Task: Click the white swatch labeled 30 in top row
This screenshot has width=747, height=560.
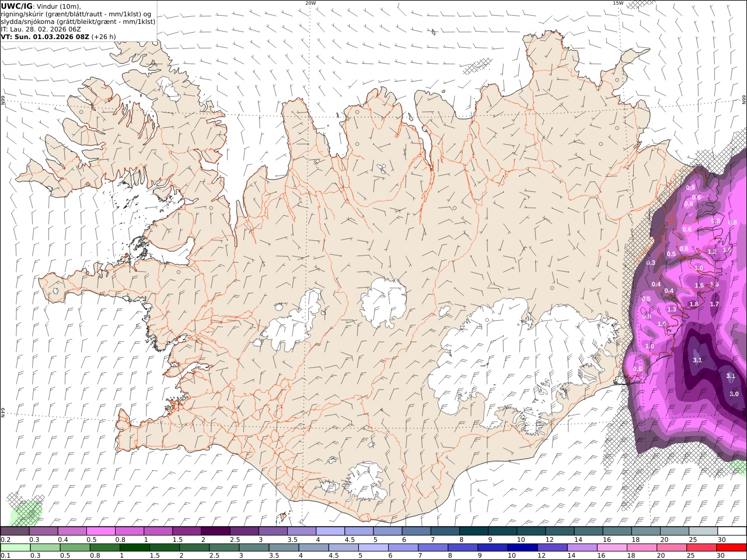Action: [732, 531]
